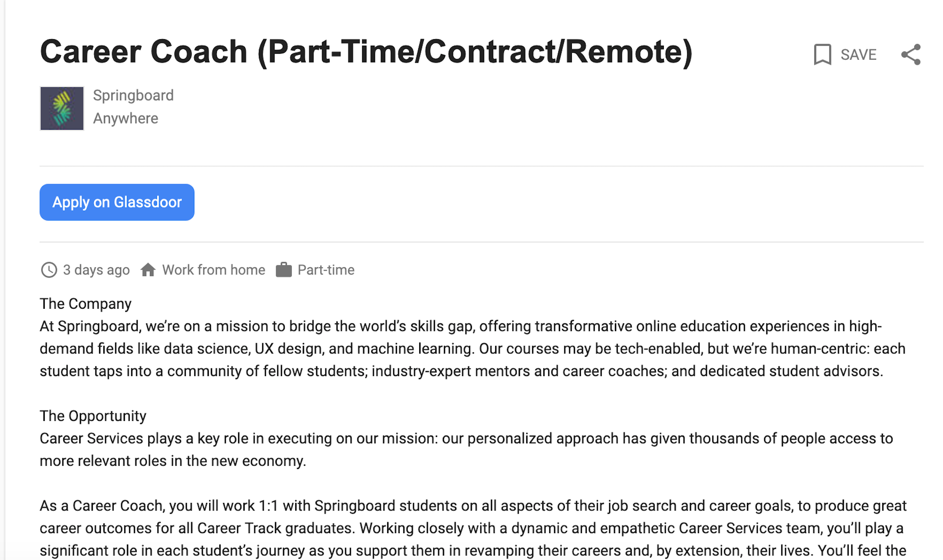
Task: Click the share icon
Action: click(x=910, y=55)
